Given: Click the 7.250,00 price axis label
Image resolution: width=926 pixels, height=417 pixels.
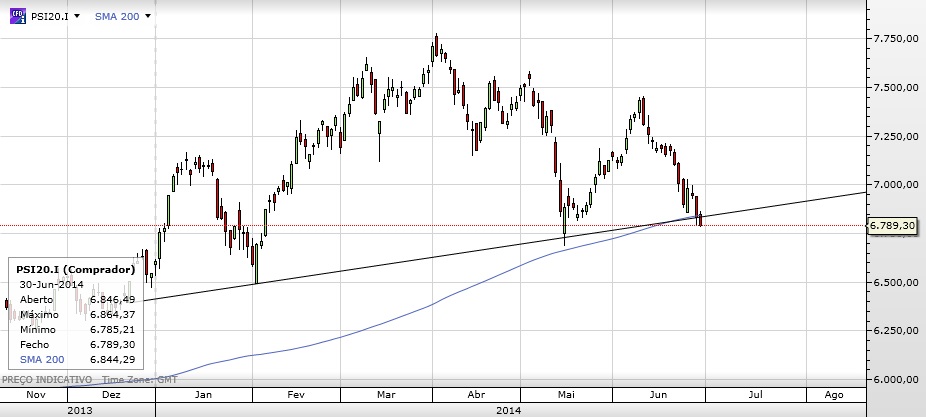Looking at the screenshot, I should click(x=895, y=136).
